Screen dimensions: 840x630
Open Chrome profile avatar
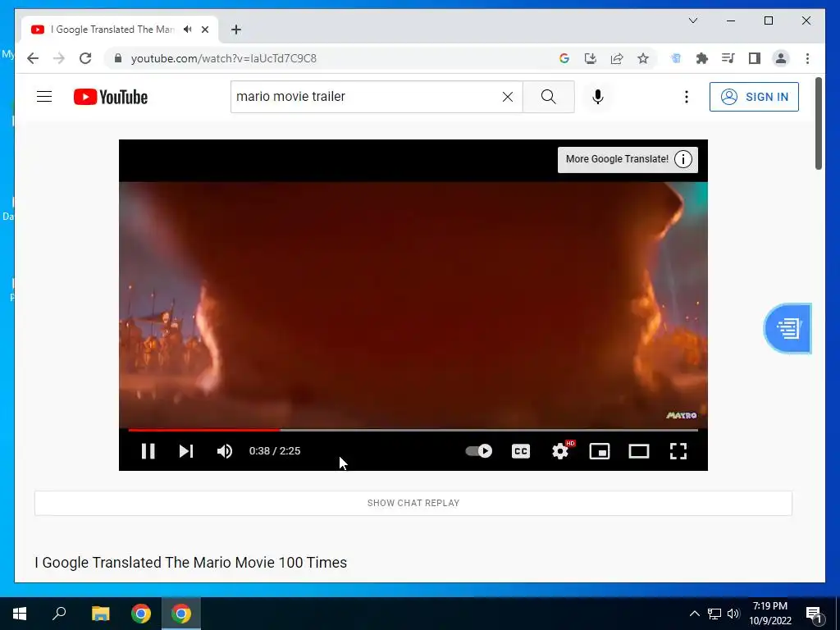click(781, 58)
